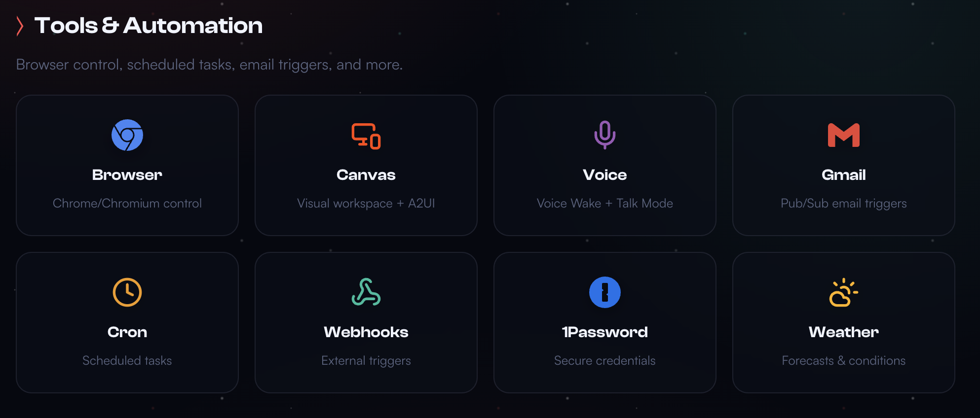Select the purple Voice microphone icon
The height and width of the screenshot is (418, 980).
pos(605,135)
